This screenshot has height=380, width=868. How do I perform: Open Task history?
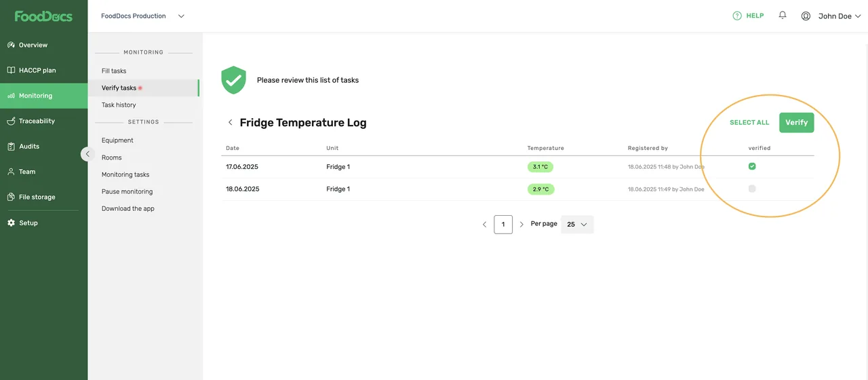[x=119, y=104]
